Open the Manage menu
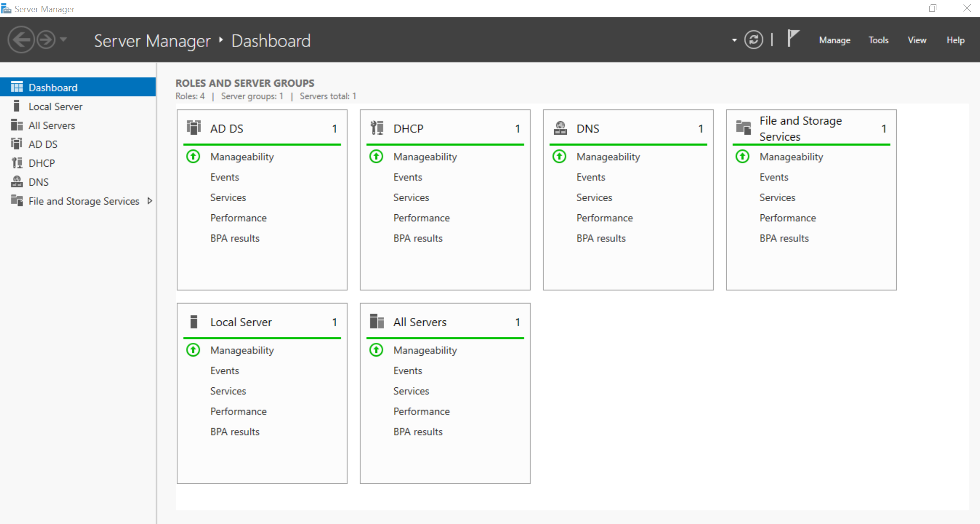980x524 pixels. [834, 40]
